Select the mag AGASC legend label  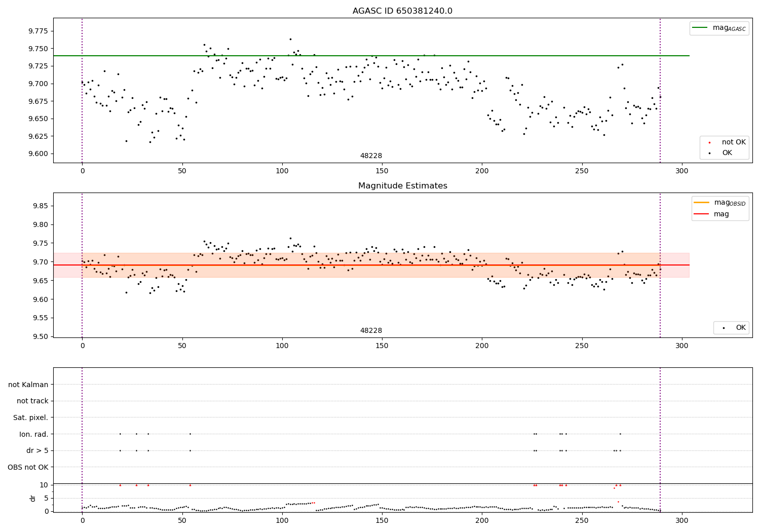[729, 28]
